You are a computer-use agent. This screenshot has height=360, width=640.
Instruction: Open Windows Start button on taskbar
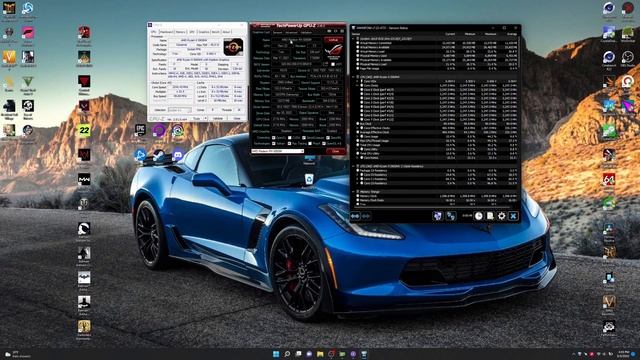pos(276,354)
